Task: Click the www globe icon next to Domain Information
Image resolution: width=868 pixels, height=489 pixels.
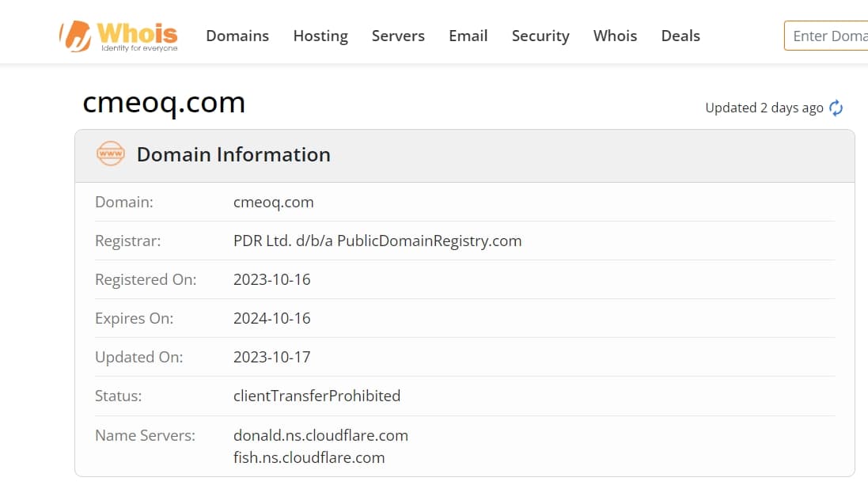Action: tap(111, 154)
